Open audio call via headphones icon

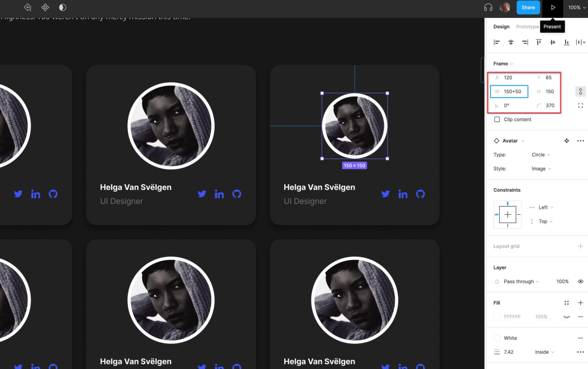tap(488, 8)
